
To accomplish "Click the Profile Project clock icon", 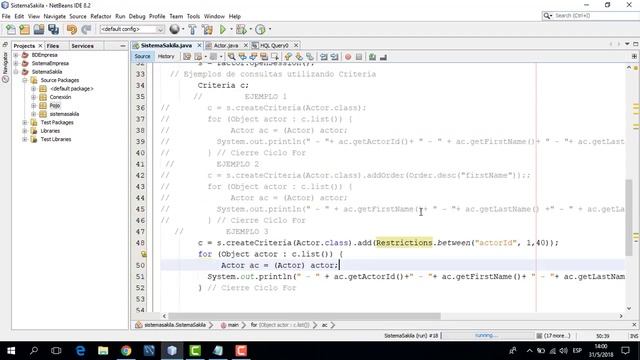I will pyautogui.click(x=260, y=29).
